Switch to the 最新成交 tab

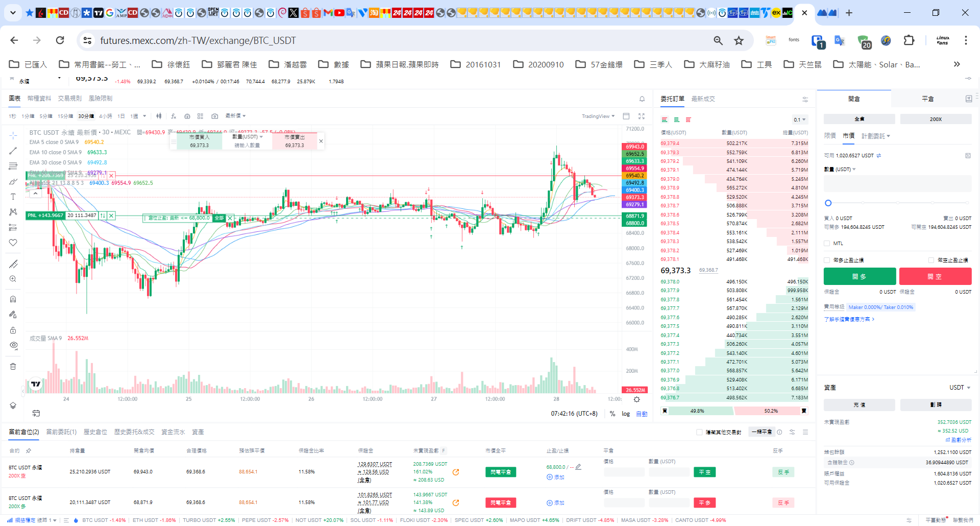(703, 99)
